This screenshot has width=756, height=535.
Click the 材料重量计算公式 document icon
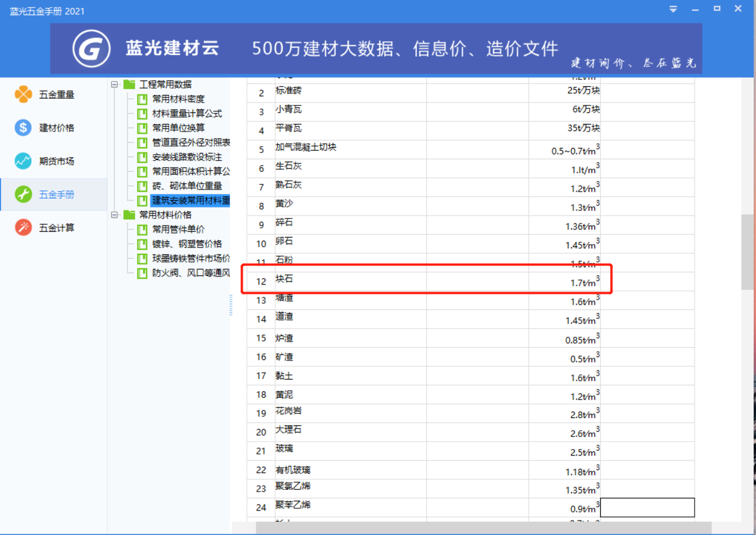pyautogui.click(x=142, y=114)
